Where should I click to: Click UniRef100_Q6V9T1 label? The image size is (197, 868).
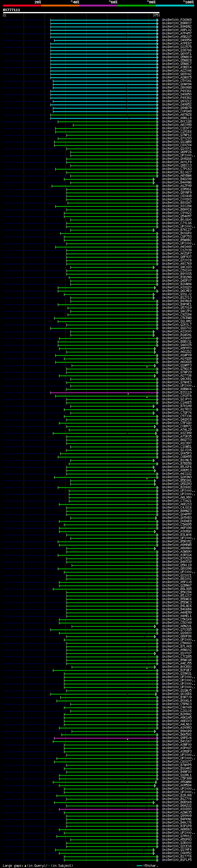(x=177, y=54)
